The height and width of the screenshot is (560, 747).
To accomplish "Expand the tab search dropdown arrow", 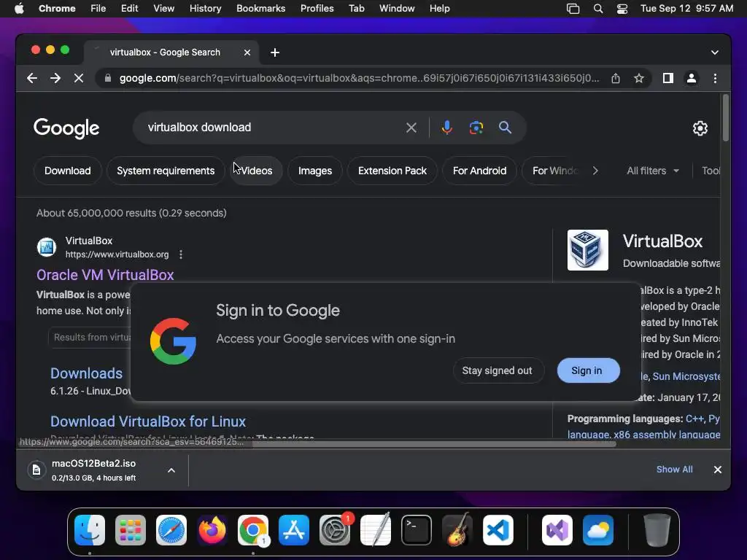I will point(715,52).
